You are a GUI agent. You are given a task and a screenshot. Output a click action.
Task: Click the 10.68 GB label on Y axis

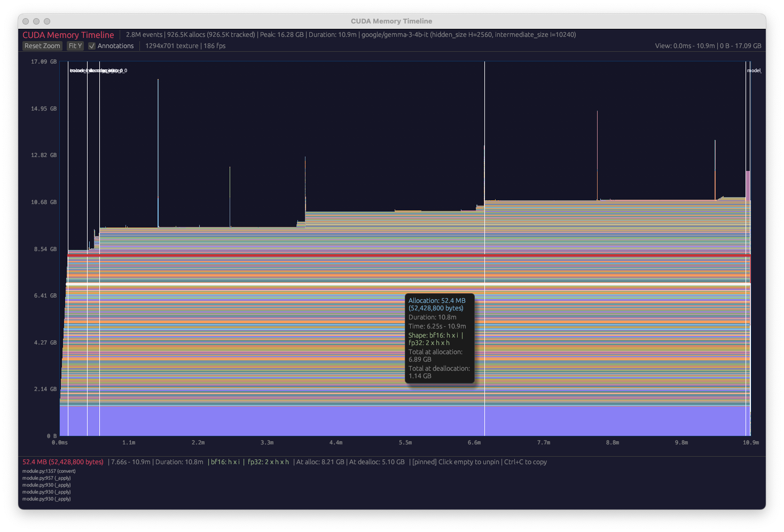click(x=44, y=202)
